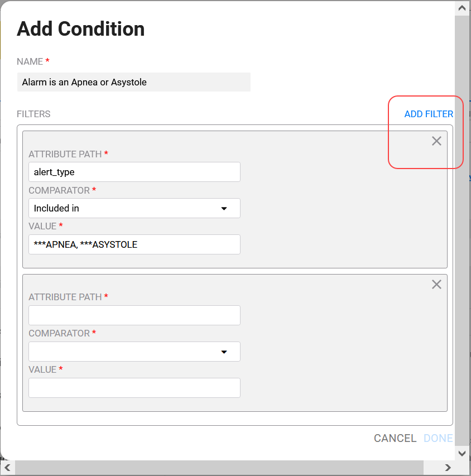Click the left arrow of the horizontal scrollbar
Viewport: 471px width, 476px height.
tap(6, 467)
